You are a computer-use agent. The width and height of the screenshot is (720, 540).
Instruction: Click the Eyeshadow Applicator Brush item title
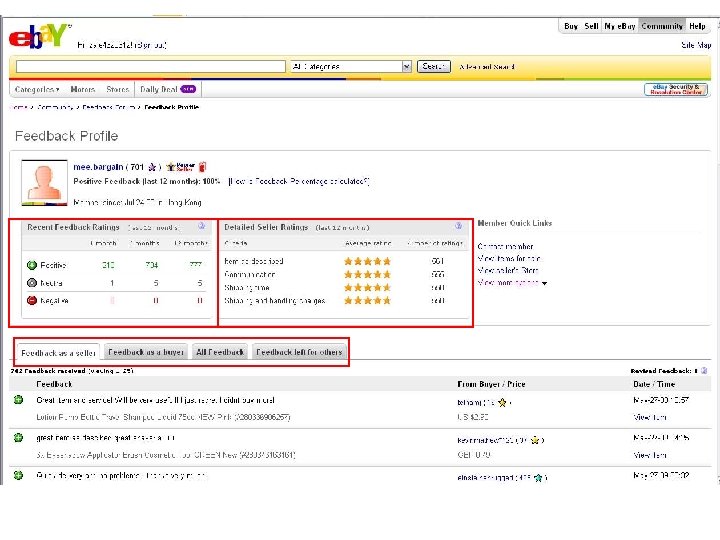point(166,455)
